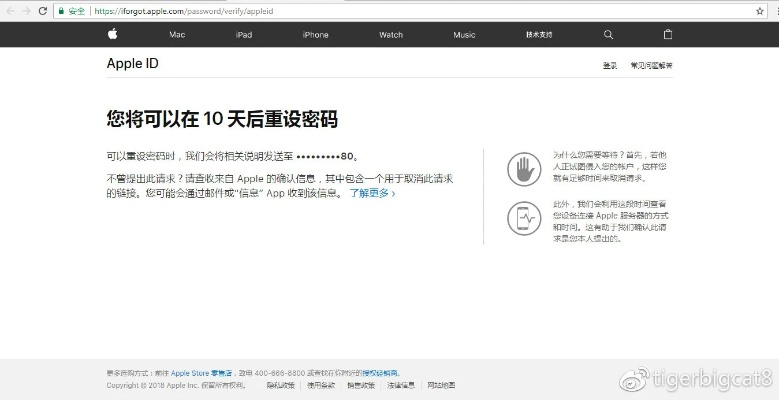Click the 了解更多 link

tap(372, 193)
